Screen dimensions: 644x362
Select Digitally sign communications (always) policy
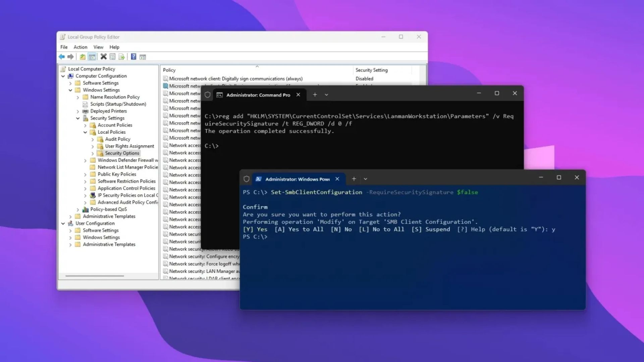235,79
